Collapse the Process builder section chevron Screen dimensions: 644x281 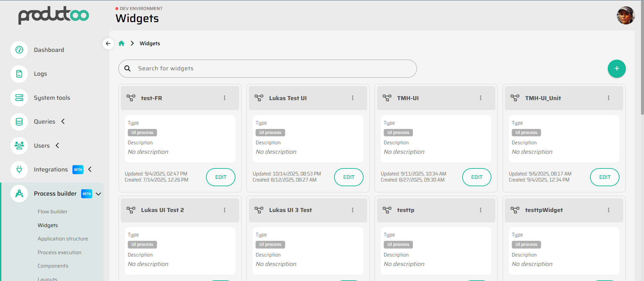pos(99,194)
